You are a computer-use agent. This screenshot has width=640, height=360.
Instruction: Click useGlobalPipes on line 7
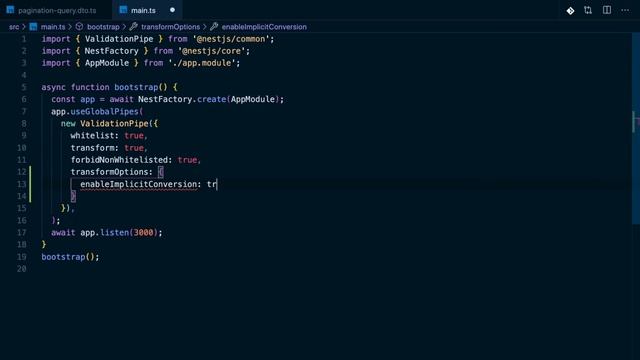tap(105, 112)
